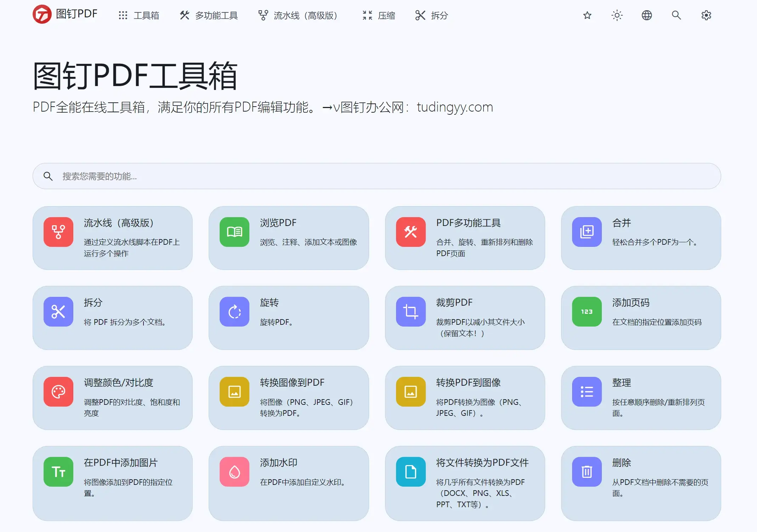
Task: Click the blue file icon for 将文件转换为PDF文件
Action: (411, 472)
